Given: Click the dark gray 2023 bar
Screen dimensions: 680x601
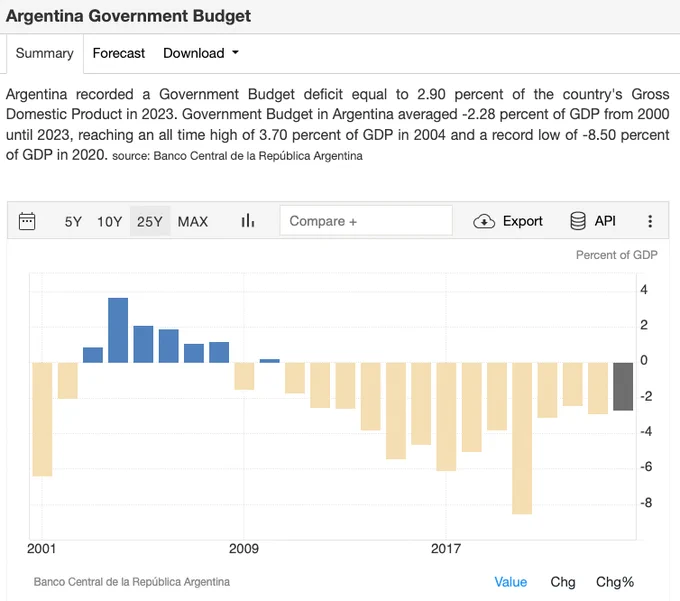Looking at the screenshot, I should [623, 386].
